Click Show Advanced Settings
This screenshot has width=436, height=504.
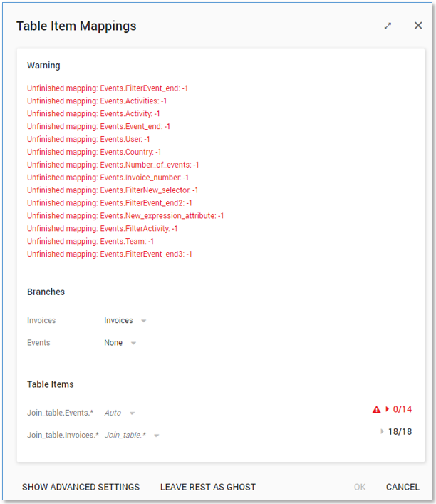point(81,488)
